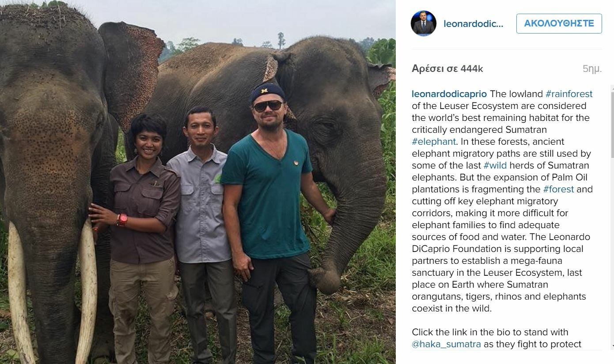Open leonardodicaprio username in caption
The width and height of the screenshot is (614, 364).
tap(449, 94)
